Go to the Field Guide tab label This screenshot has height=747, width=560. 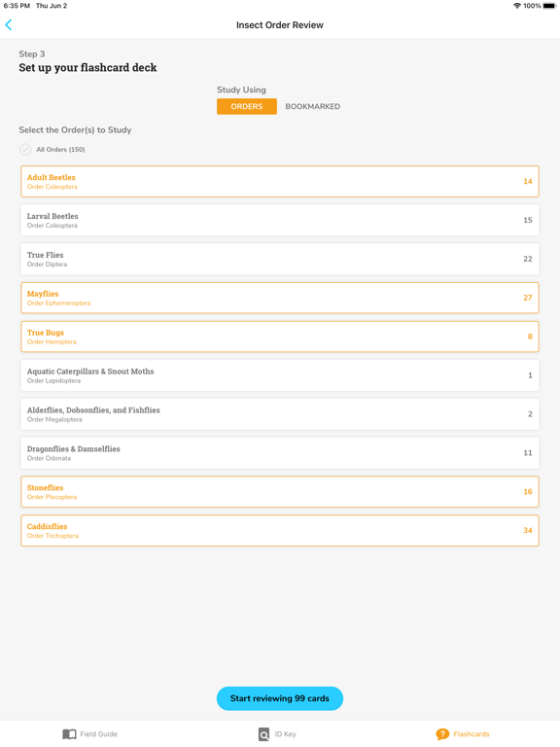[x=98, y=734]
